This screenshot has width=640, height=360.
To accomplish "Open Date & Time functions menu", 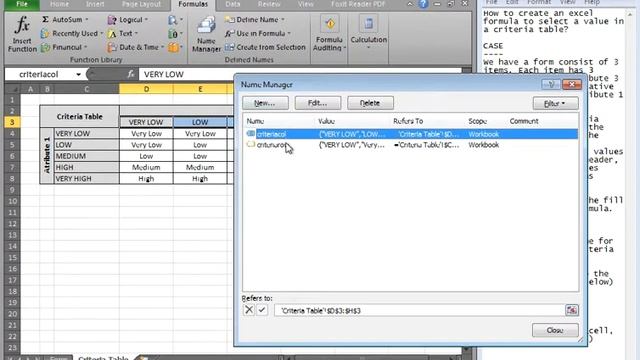I will pyautogui.click(x=136, y=47).
